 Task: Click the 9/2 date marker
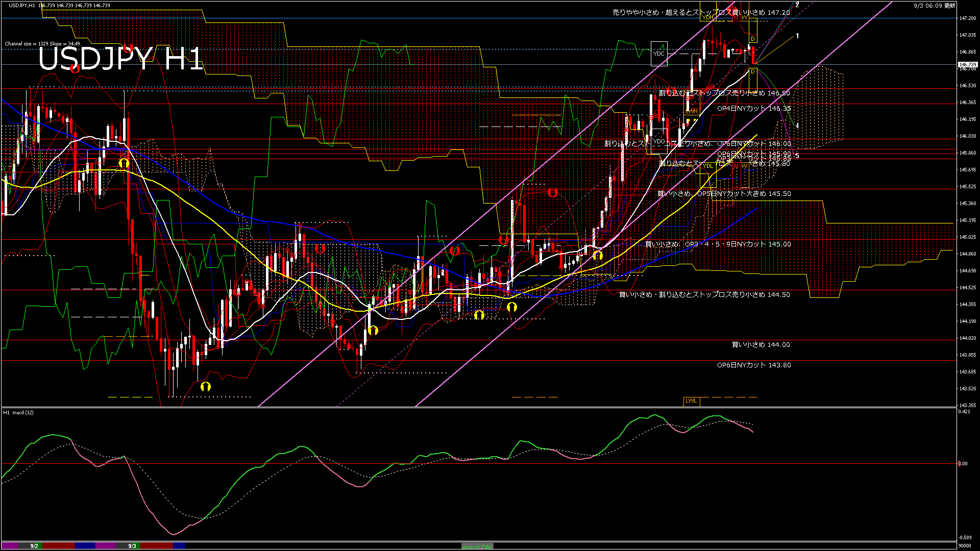coord(34,546)
